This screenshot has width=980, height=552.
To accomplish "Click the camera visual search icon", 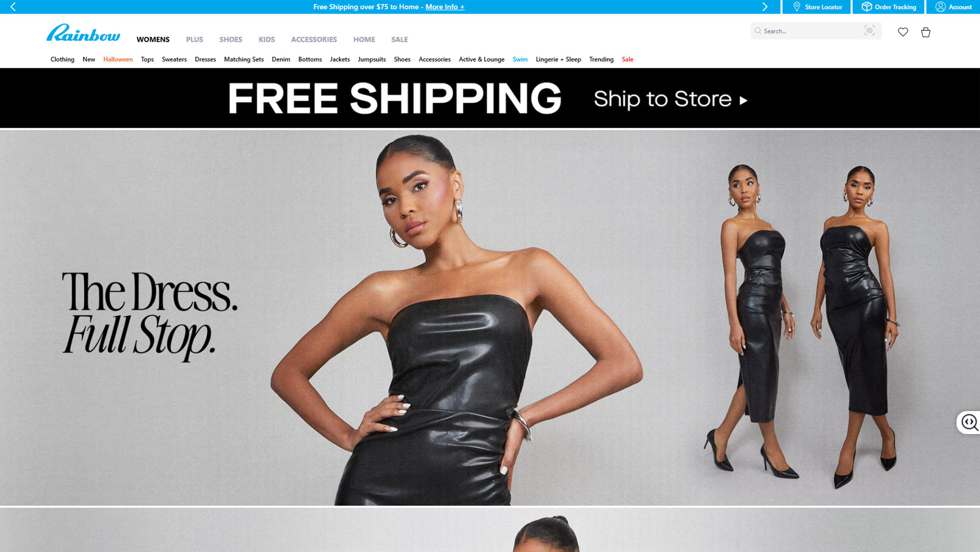I will coord(869,30).
